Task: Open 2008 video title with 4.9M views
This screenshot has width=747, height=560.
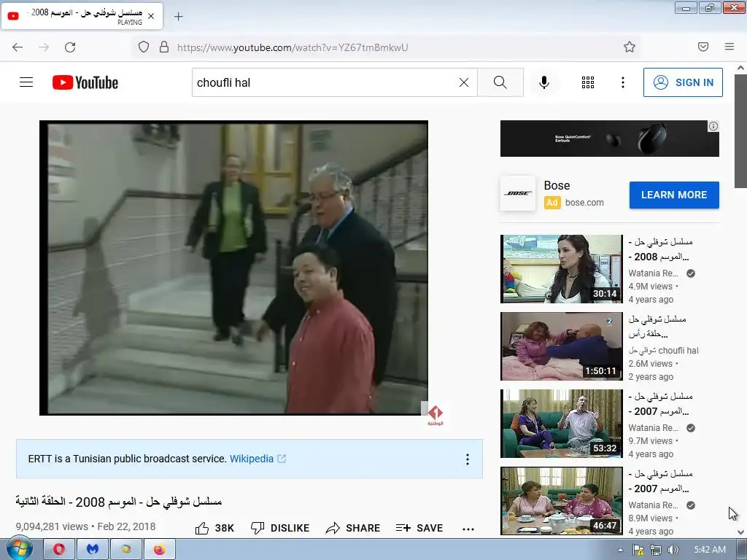Action: point(660,249)
